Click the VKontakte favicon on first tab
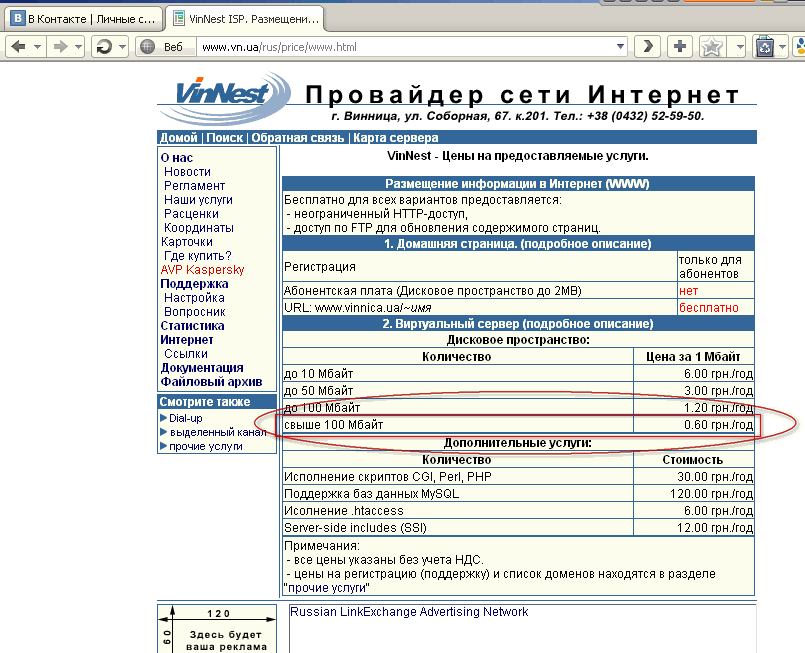805x653 pixels. point(17,19)
